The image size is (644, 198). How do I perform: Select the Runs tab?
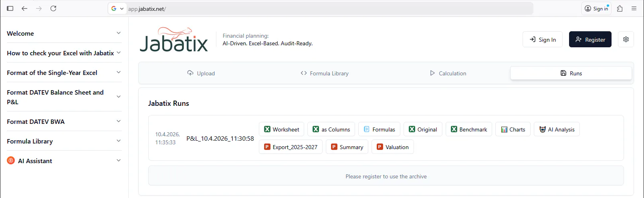pyautogui.click(x=571, y=73)
